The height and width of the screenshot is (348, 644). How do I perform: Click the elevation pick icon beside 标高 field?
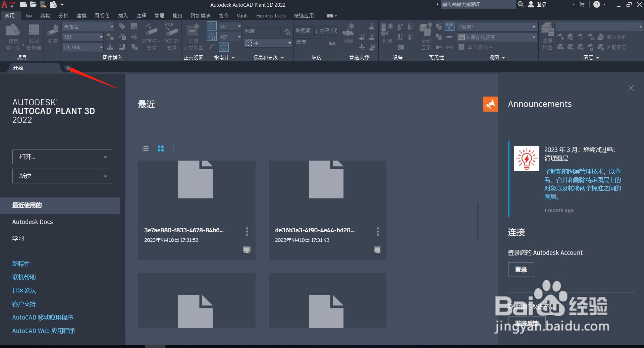[x=287, y=32]
